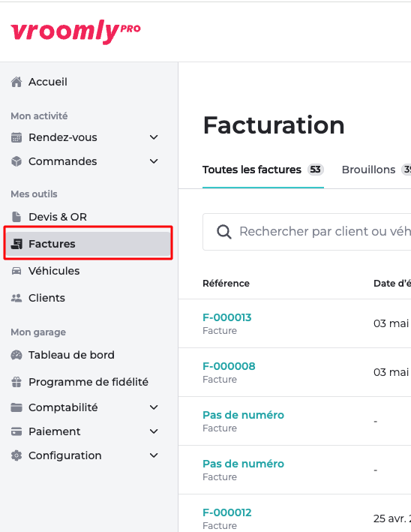
Task: Click the Devis & OR document icon
Action: 16,217
